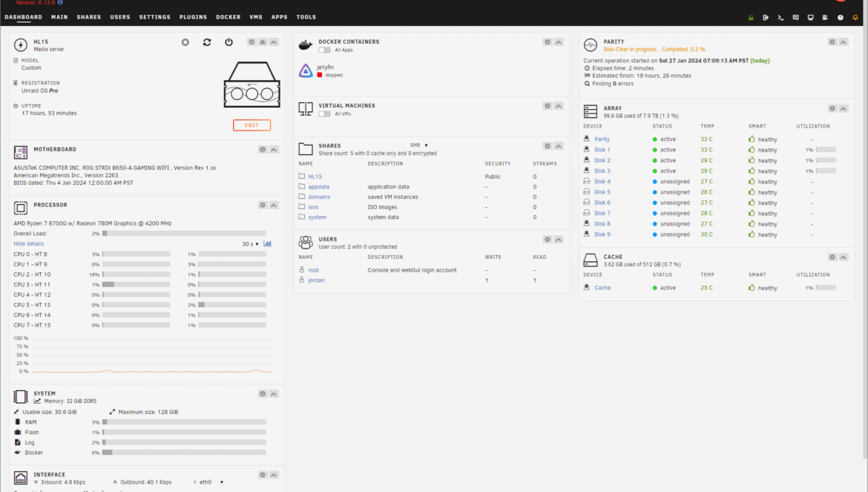This screenshot has width=868, height=492.
Task: Open Array panel settings gear
Action: coord(832,108)
